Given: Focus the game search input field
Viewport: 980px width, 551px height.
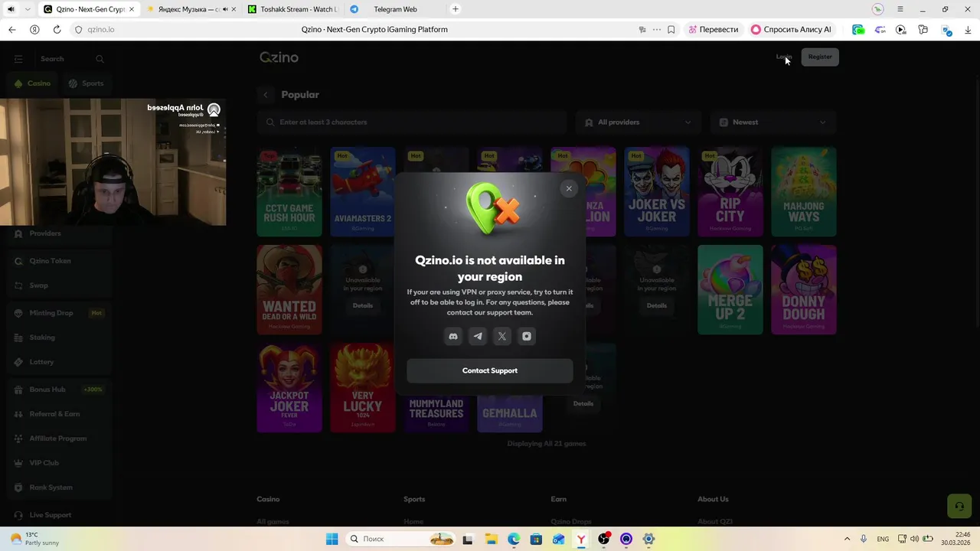Looking at the screenshot, I should (x=412, y=122).
